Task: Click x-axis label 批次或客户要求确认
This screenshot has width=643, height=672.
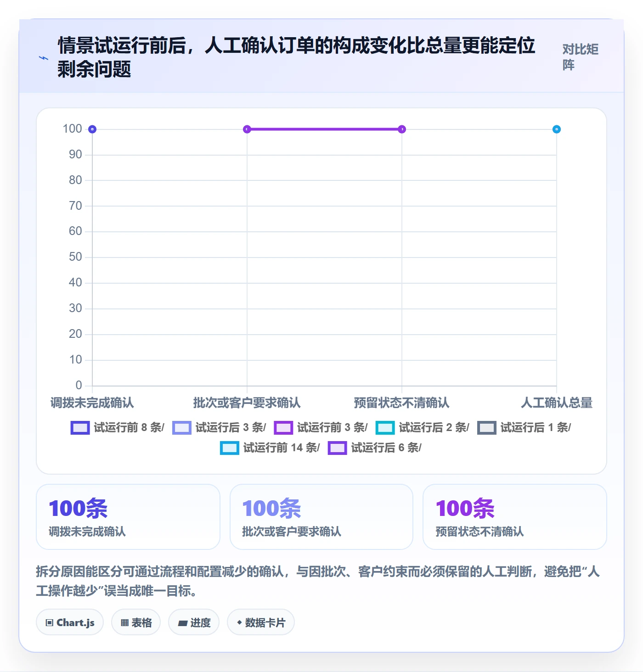Action: click(x=247, y=403)
